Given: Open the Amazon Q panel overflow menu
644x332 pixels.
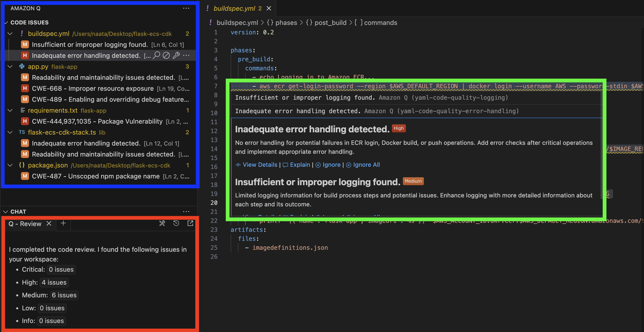Looking at the screenshot, I should click(186, 8).
